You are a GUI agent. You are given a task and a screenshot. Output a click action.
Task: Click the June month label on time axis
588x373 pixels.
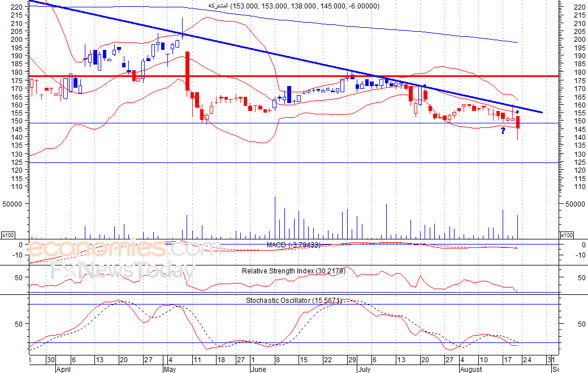(x=258, y=369)
